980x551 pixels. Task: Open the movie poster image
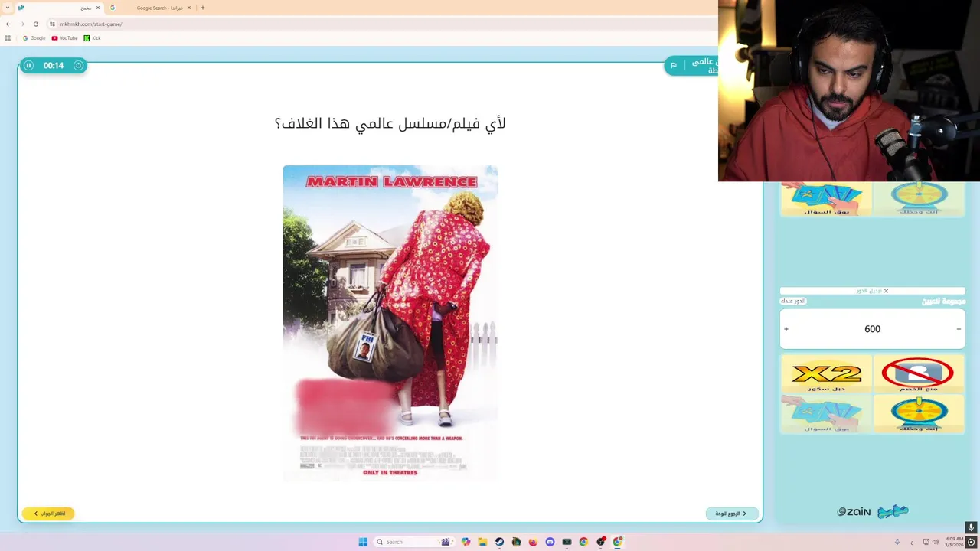[390, 323]
